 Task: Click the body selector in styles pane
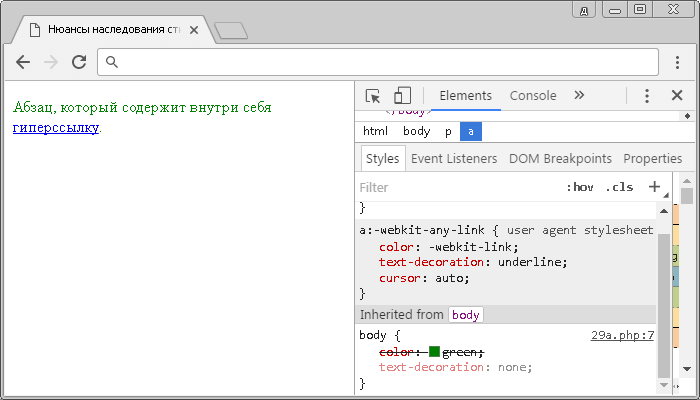[x=373, y=335]
